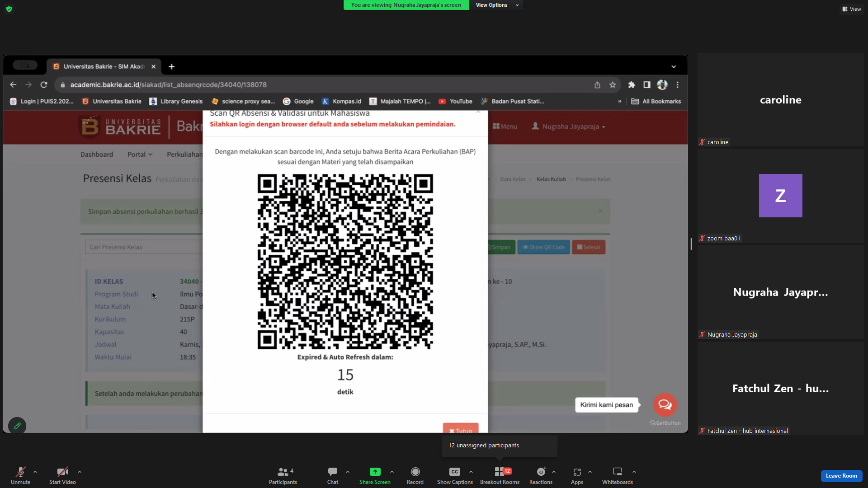
Task: Expand Whiteboards options arrow
Action: tap(634, 472)
